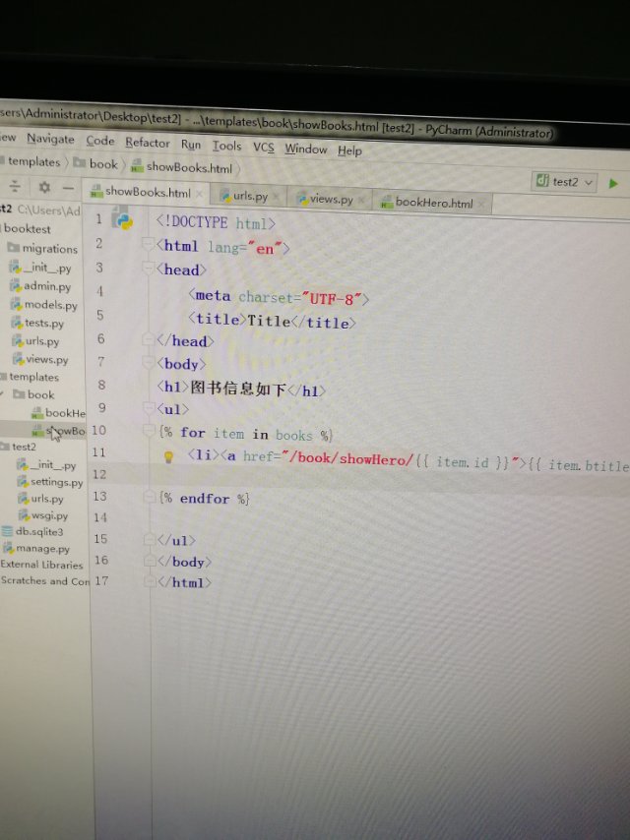Select tests.py in project tree
The height and width of the screenshot is (840, 630).
click(37, 323)
